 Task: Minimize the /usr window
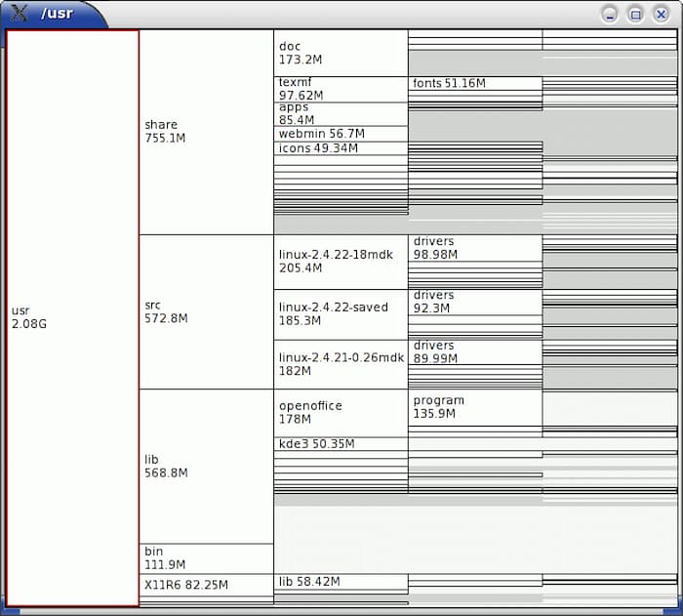(x=610, y=15)
